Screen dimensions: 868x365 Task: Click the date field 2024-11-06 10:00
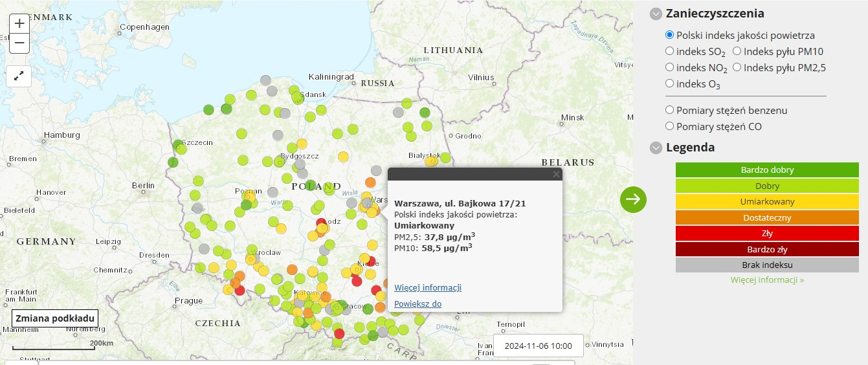coord(539,346)
